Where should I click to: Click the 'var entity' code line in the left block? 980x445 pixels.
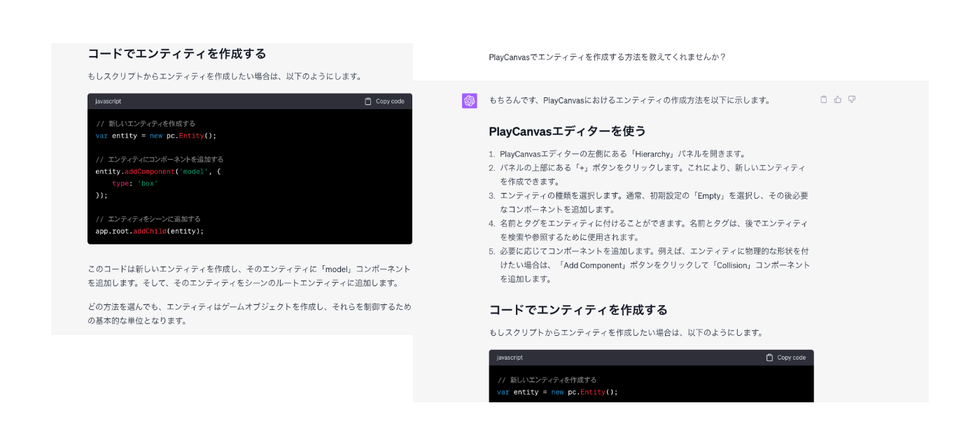(x=156, y=136)
